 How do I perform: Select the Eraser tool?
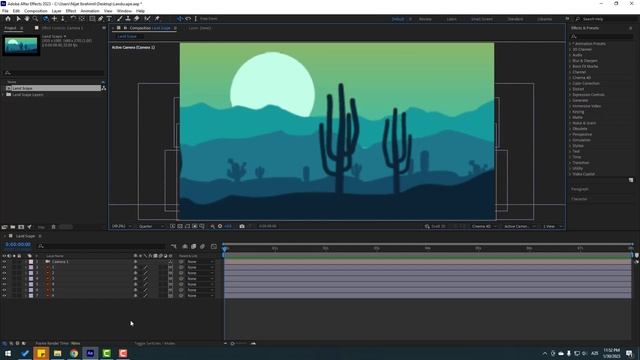point(137,19)
